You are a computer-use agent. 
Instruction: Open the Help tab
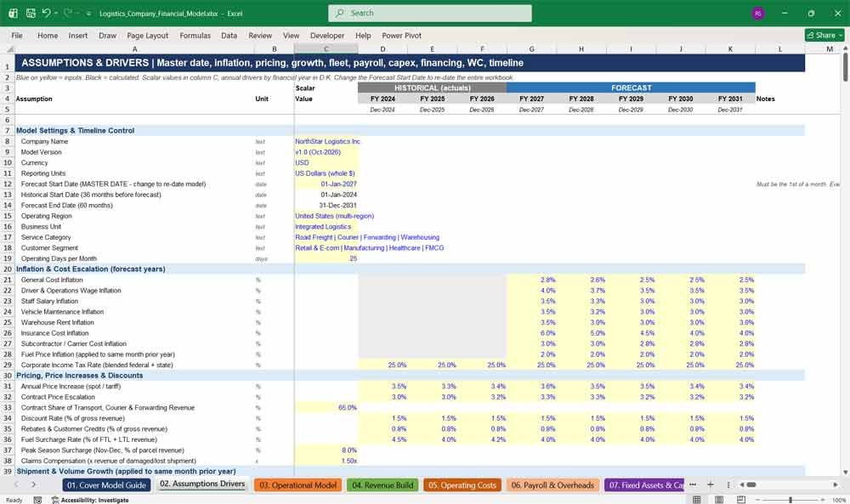pos(363,35)
